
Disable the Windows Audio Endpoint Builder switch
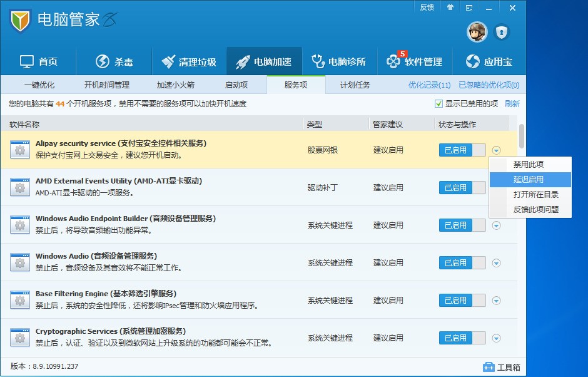[x=462, y=225]
